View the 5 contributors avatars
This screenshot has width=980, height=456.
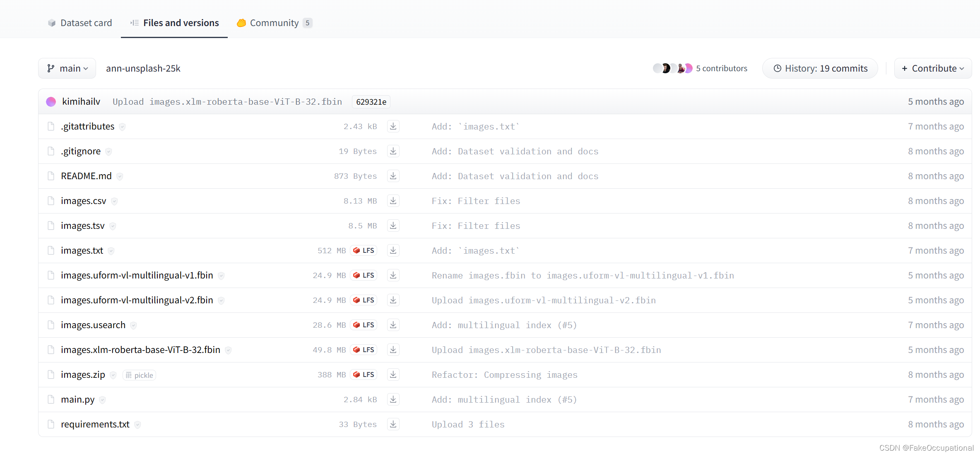pos(672,68)
